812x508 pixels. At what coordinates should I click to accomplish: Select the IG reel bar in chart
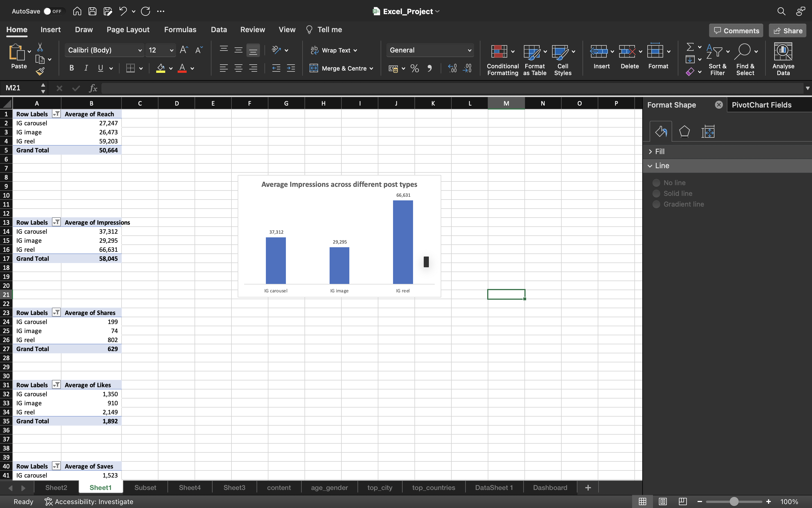click(x=403, y=242)
